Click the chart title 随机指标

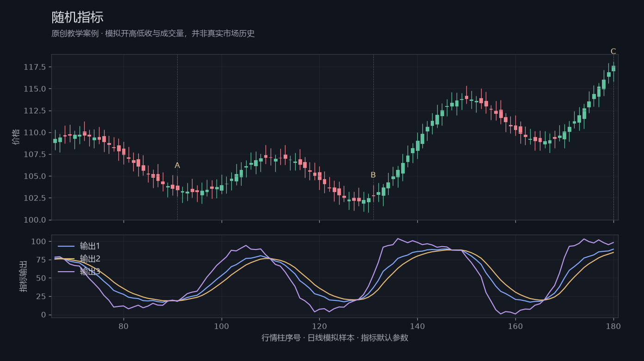click(x=77, y=17)
